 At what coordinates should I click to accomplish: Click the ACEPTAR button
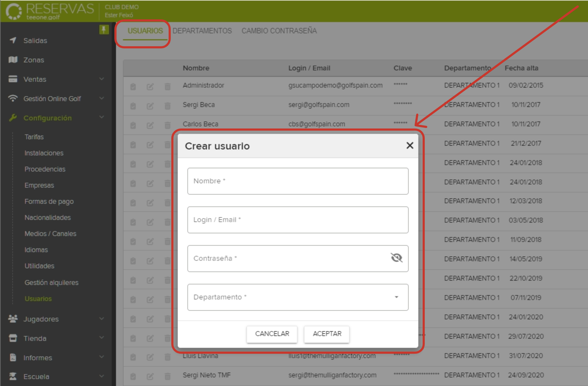click(x=326, y=334)
